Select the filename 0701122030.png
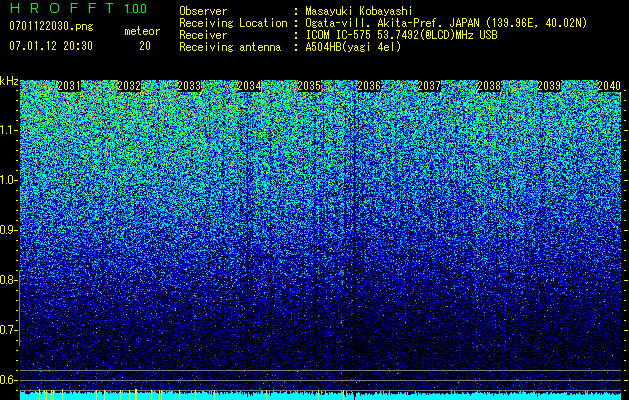Viewport: 629px width, 400px height. click(51, 26)
